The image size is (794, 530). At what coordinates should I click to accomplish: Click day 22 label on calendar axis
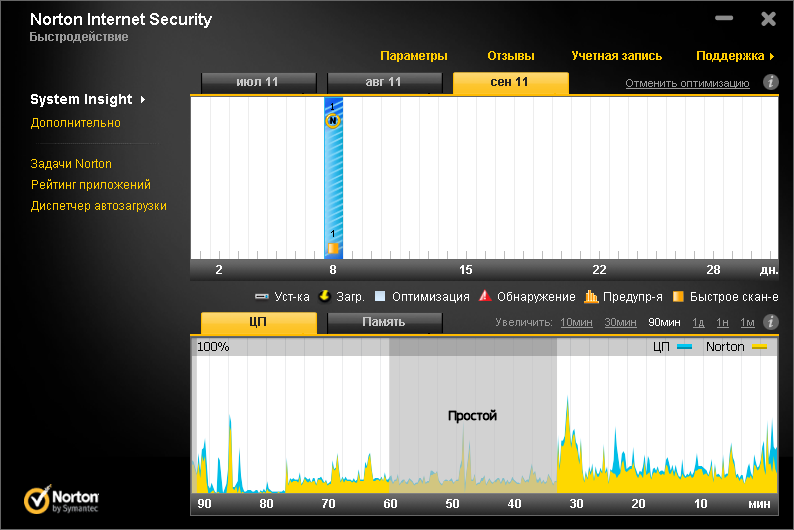click(599, 270)
